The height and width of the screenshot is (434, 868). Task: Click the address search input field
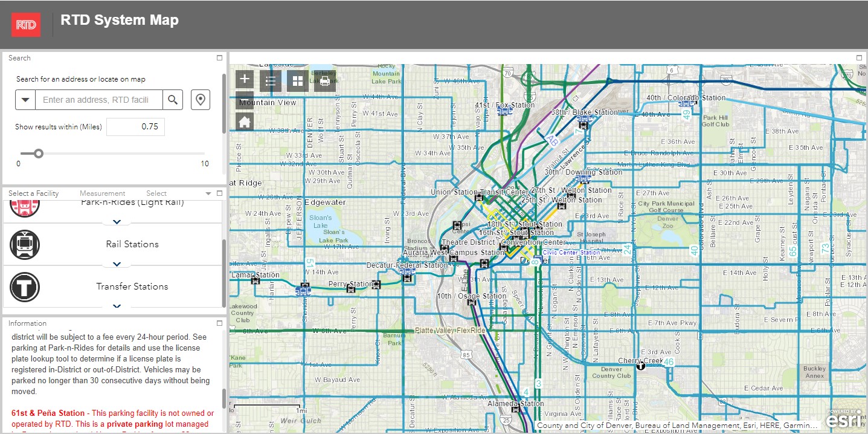pos(98,99)
